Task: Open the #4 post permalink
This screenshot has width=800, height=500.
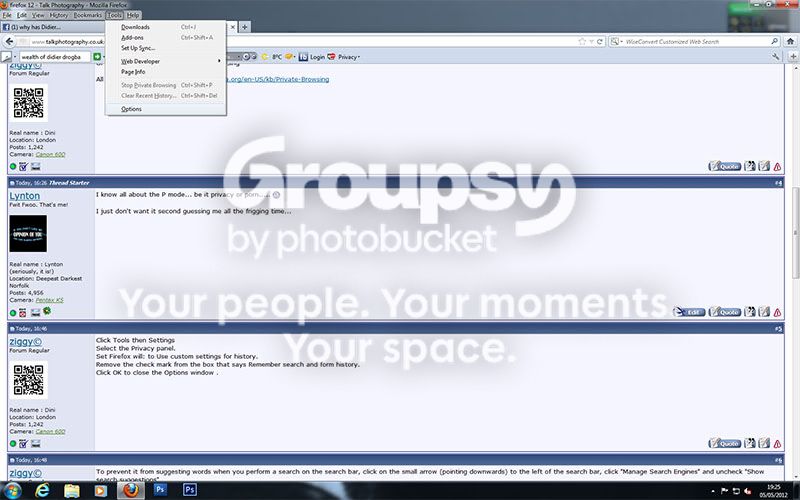Action: click(778, 183)
